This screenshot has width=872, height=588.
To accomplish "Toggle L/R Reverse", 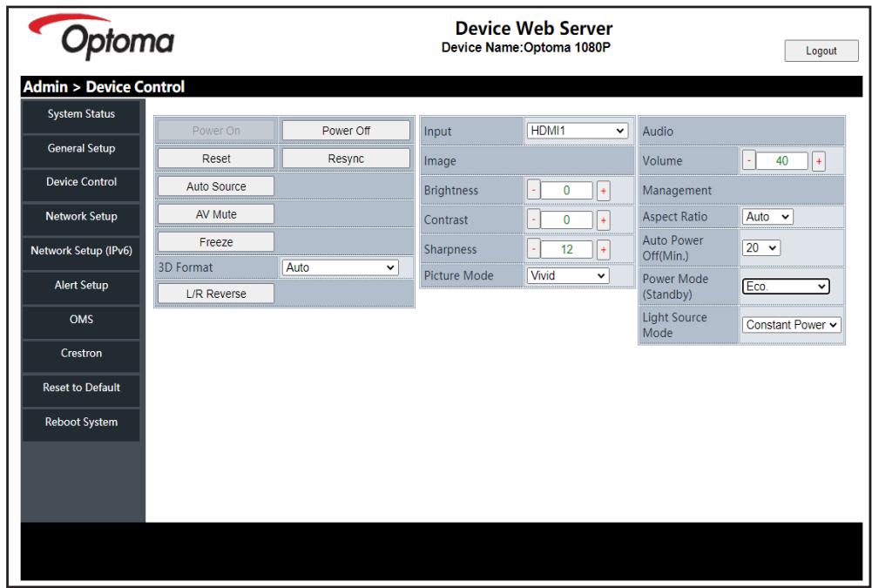I will (x=216, y=294).
